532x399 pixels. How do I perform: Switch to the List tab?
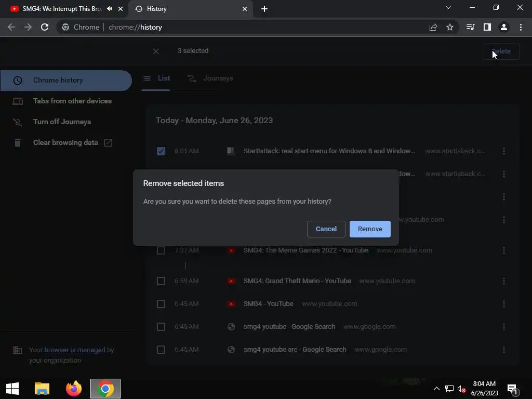(156, 78)
